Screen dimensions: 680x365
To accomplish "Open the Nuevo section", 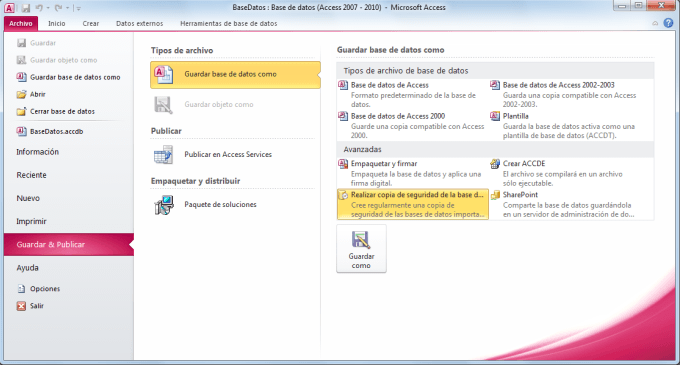I will point(28,198).
